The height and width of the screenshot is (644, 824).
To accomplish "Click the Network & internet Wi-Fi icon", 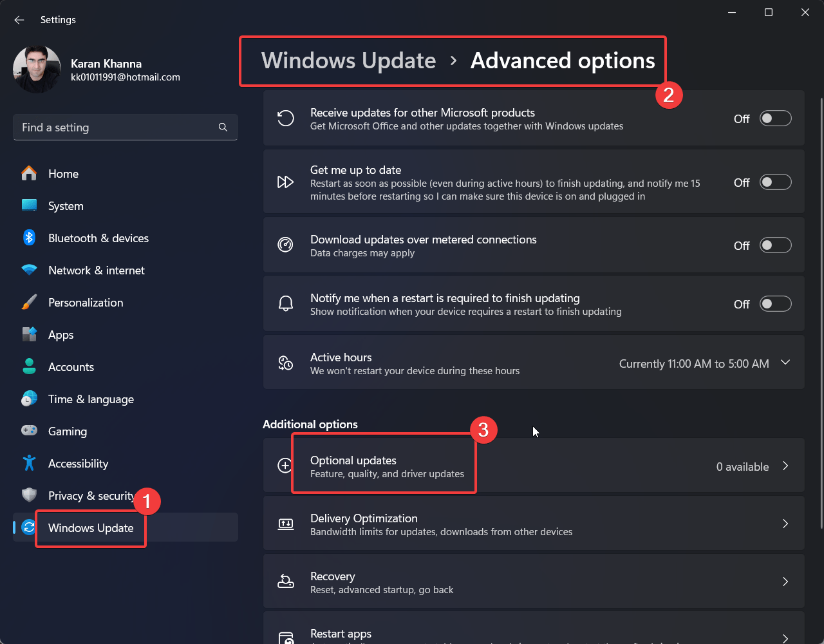I will [29, 270].
